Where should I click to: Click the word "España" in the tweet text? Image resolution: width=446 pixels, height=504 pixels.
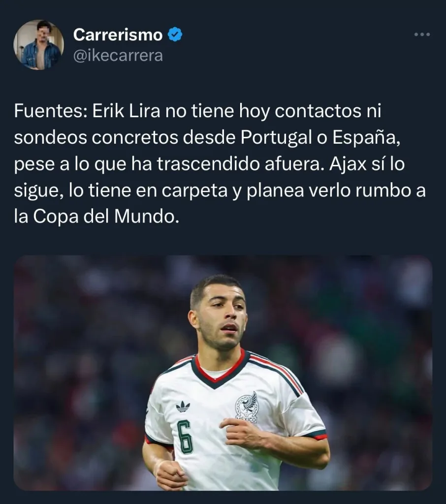click(x=366, y=138)
